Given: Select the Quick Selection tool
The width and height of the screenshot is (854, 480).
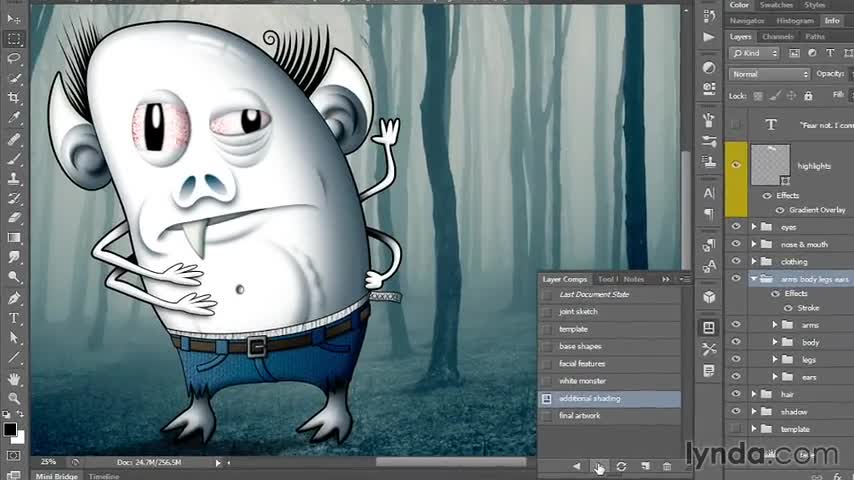Looking at the screenshot, I should (14, 78).
